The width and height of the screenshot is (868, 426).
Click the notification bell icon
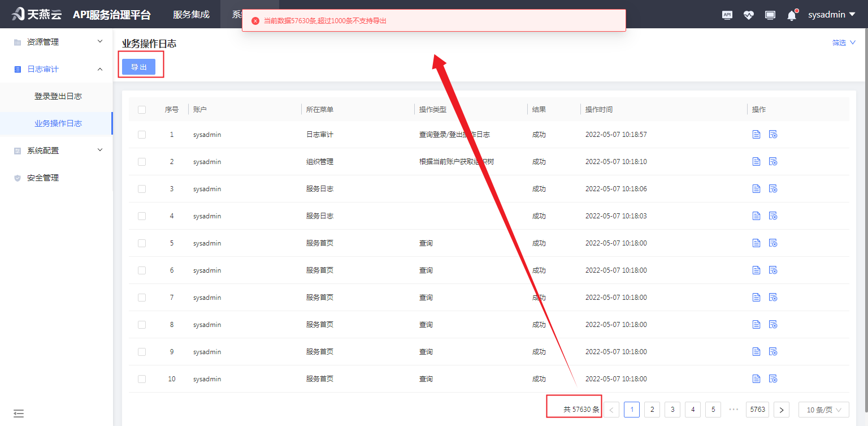click(x=792, y=15)
